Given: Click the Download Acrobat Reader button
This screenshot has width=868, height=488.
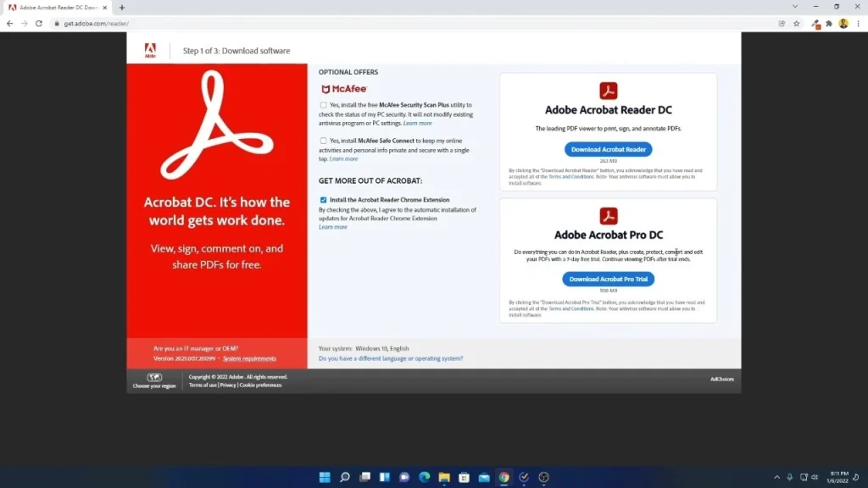Looking at the screenshot, I should click(x=609, y=149).
